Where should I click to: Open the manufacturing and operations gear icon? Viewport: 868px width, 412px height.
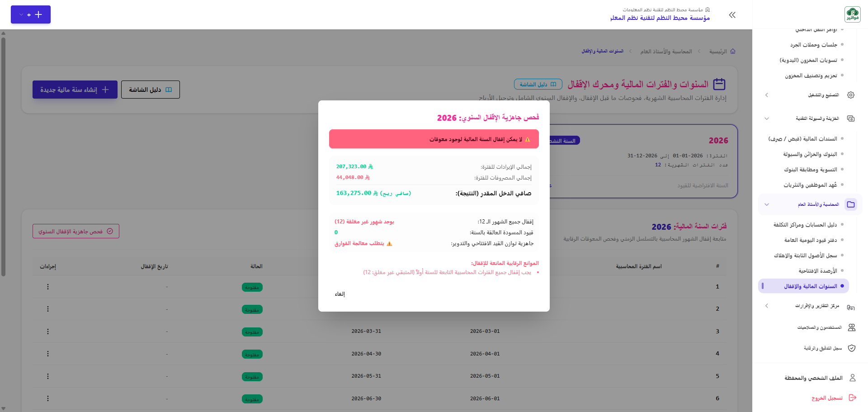[851, 95]
